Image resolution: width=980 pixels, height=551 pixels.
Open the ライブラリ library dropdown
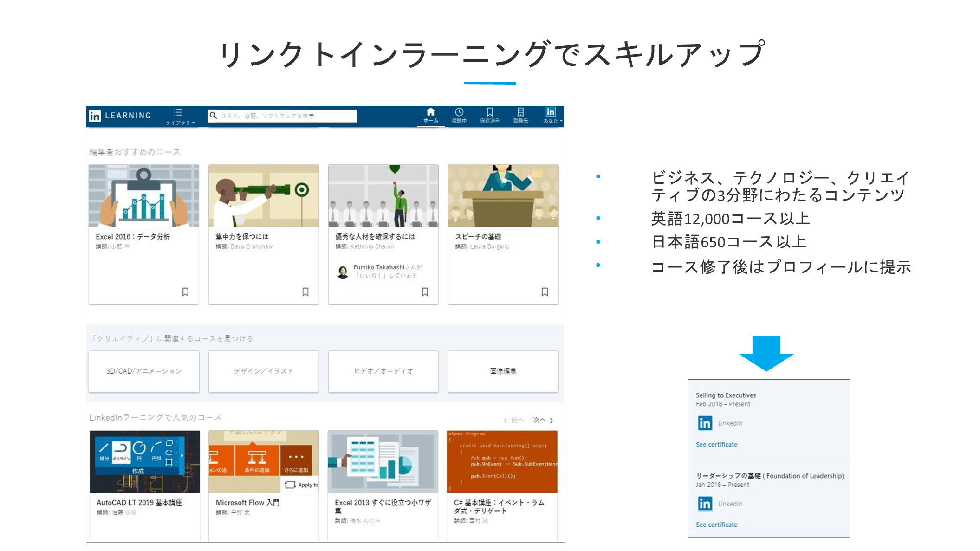[180, 117]
